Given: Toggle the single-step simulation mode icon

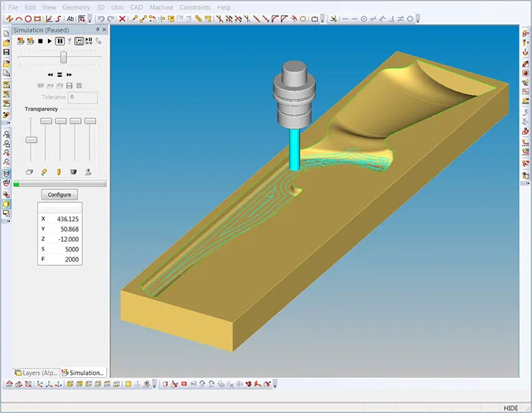Looking at the screenshot, I should click(79, 41).
